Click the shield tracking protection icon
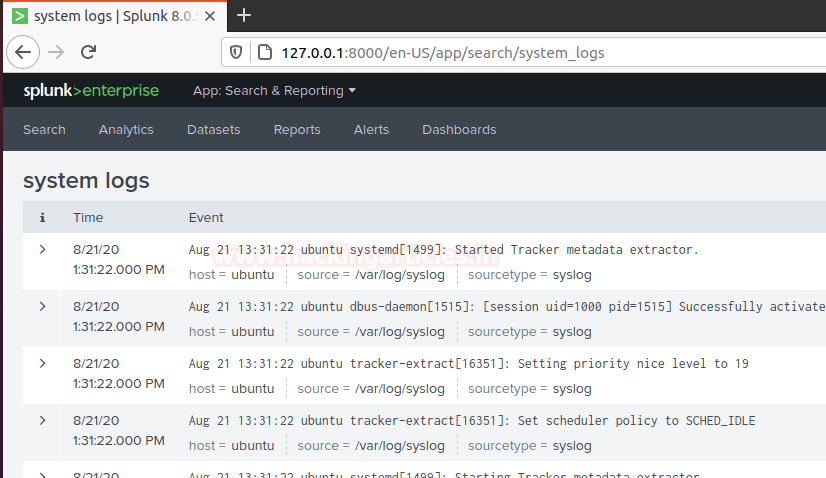 coord(237,52)
